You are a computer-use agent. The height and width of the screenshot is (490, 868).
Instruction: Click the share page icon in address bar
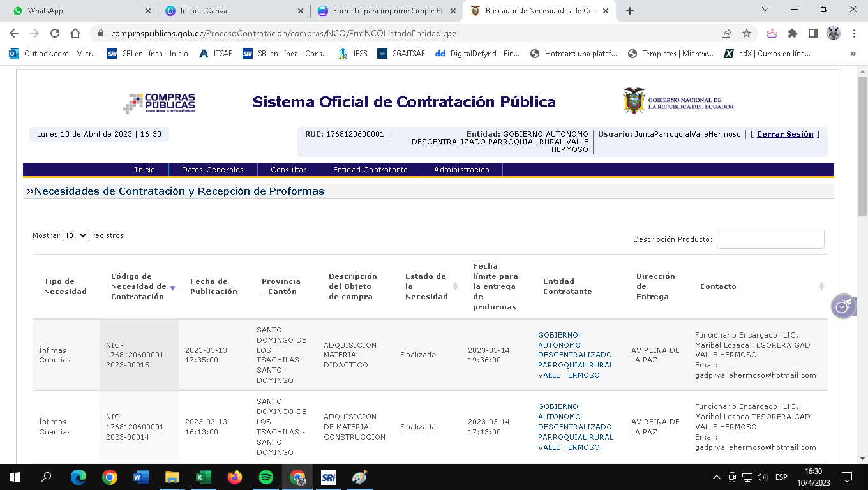click(x=726, y=33)
